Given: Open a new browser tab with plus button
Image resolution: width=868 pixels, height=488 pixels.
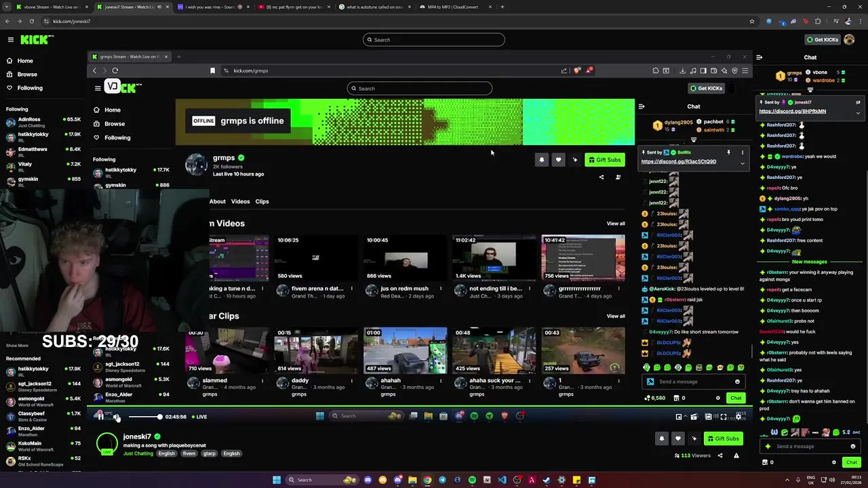Looking at the screenshot, I should (x=502, y=7).
